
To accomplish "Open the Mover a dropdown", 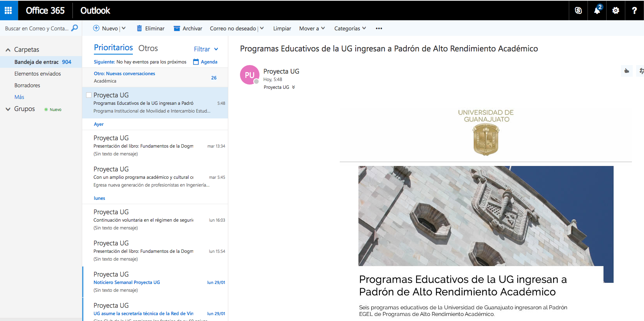I will coord(312,28).
